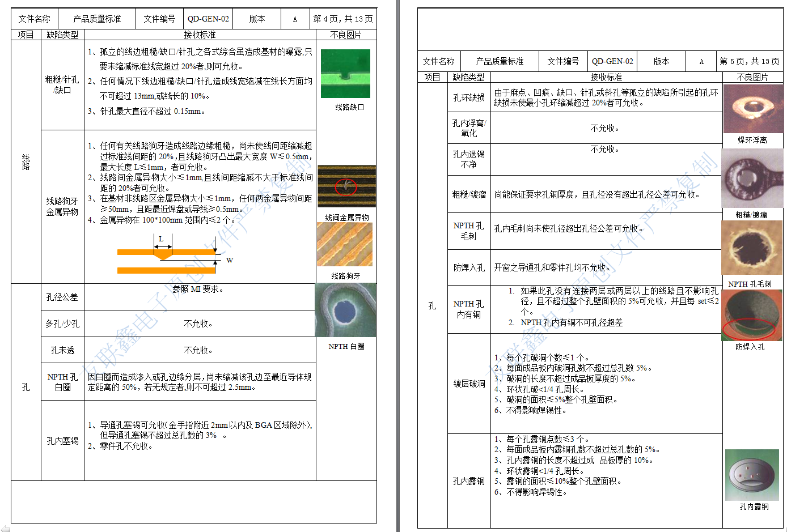787x532 pixels.
Task: Click '不允收。' in the 孔内退锡不净 row
Action: (x=606, y=149)
